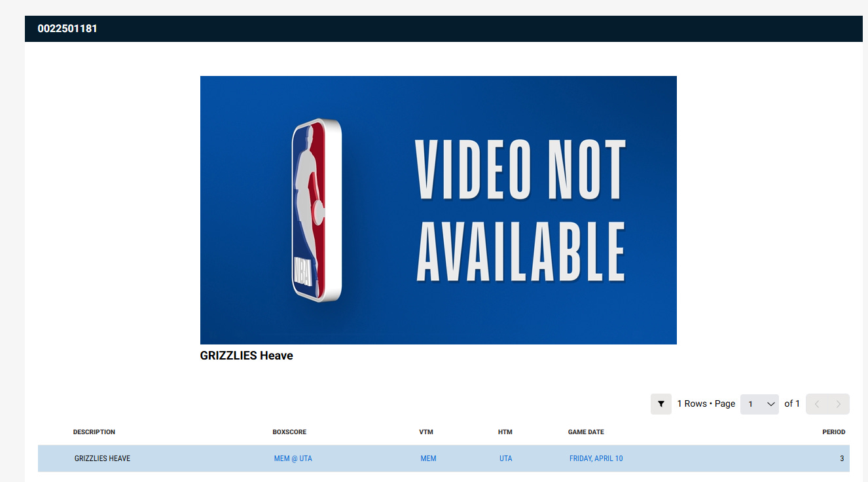Image resolution: width=868 pixels, height=482 pixels.
Task: Expand the page number dropdown
Action: [x=759, y=404]
